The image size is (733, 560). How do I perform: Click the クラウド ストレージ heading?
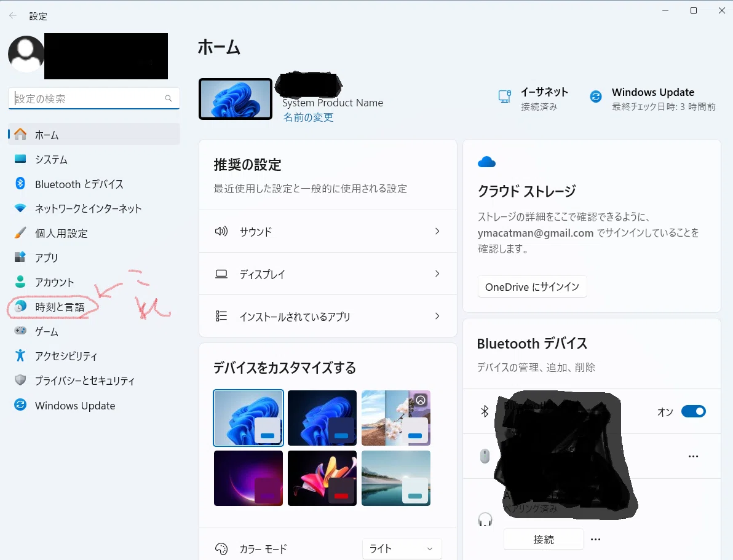pos(526,191)
